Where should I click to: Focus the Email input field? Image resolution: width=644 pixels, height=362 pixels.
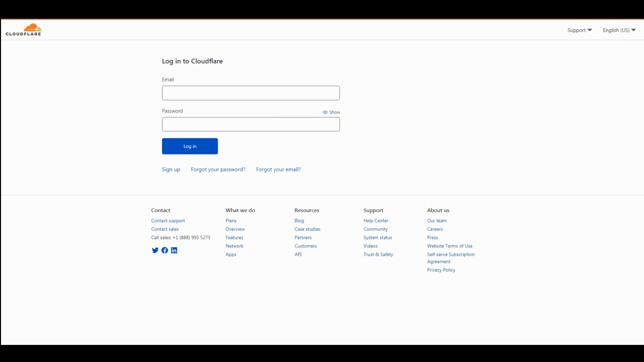pos(251,93)
